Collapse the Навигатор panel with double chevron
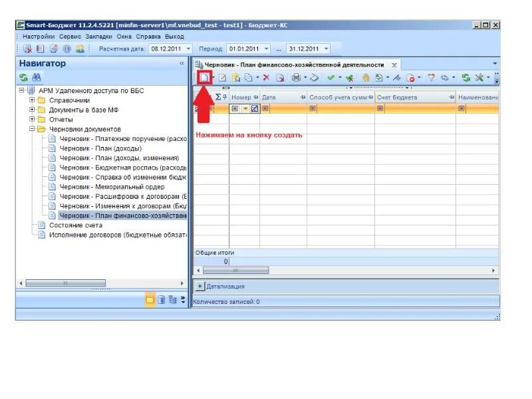 pos(182,63)
